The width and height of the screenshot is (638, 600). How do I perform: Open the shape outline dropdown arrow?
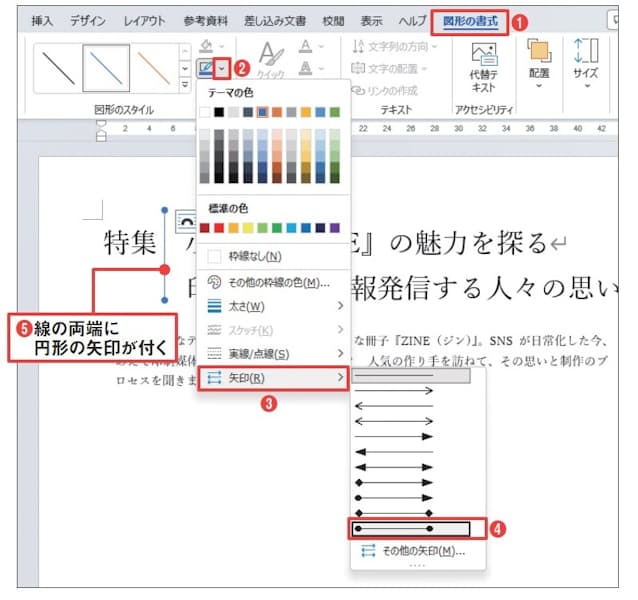(222, 68)
